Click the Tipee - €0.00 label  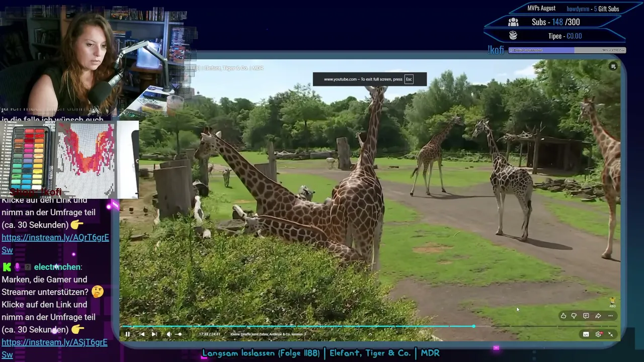[x=565, y=36]
